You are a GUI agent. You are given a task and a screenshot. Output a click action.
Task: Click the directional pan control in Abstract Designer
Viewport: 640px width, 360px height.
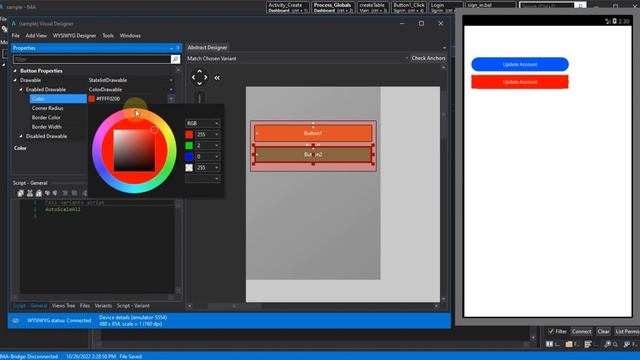click(200, 77)
